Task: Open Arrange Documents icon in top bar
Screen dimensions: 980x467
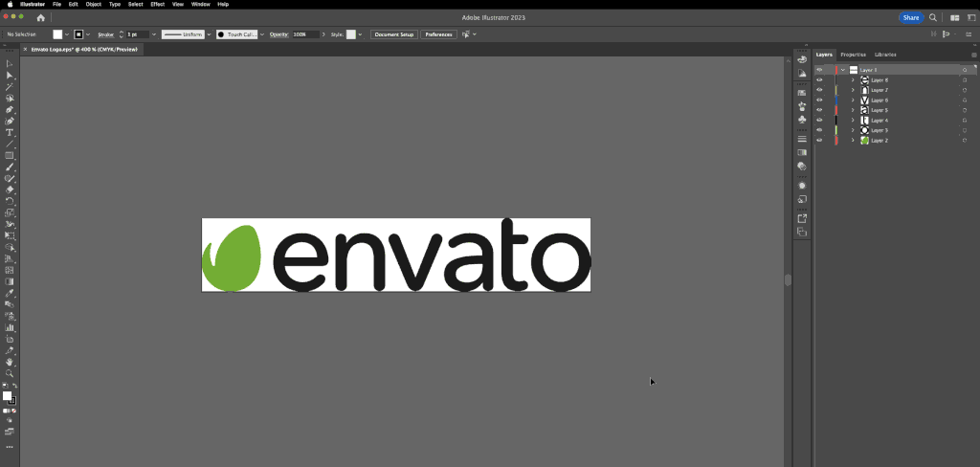Action: coord(955,17)
